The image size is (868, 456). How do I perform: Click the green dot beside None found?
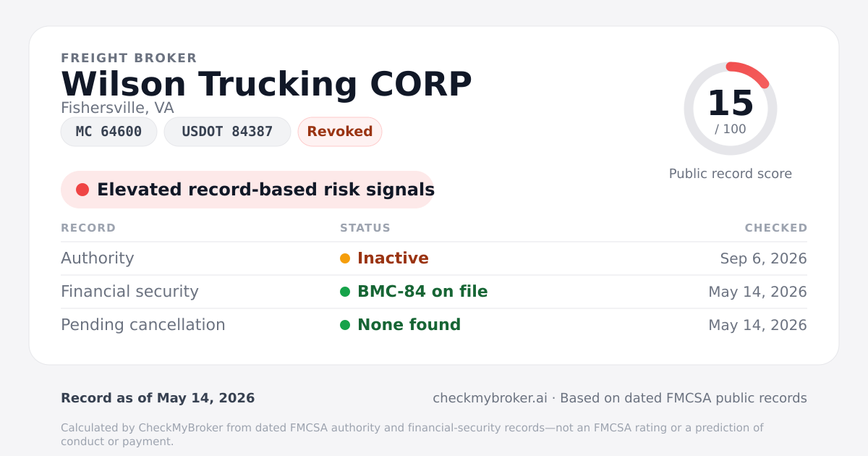pyautogui.click(x=345, y=325)
